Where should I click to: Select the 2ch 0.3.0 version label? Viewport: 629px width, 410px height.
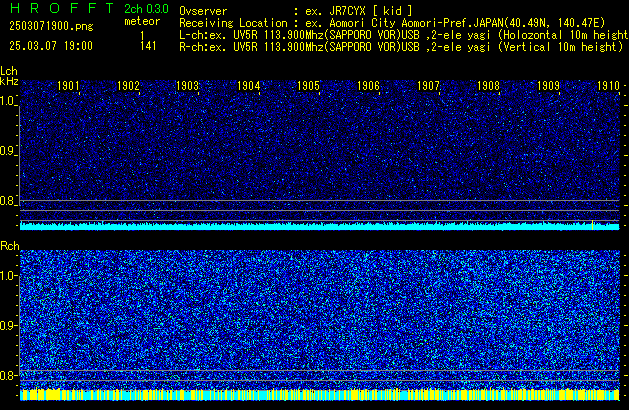(x=146, y=9)
